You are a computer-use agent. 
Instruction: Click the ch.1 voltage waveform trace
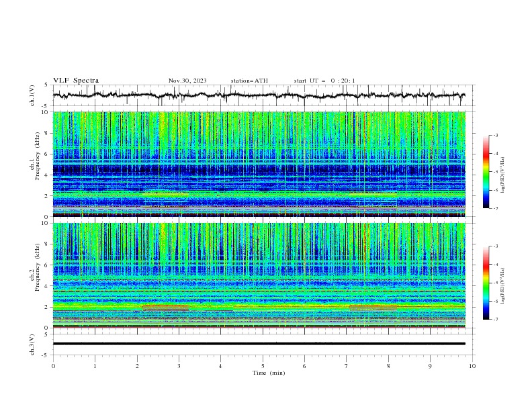(259, 95)
